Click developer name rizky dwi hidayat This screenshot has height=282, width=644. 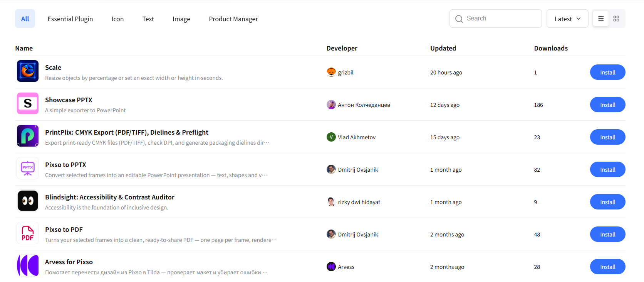[359, 202]
